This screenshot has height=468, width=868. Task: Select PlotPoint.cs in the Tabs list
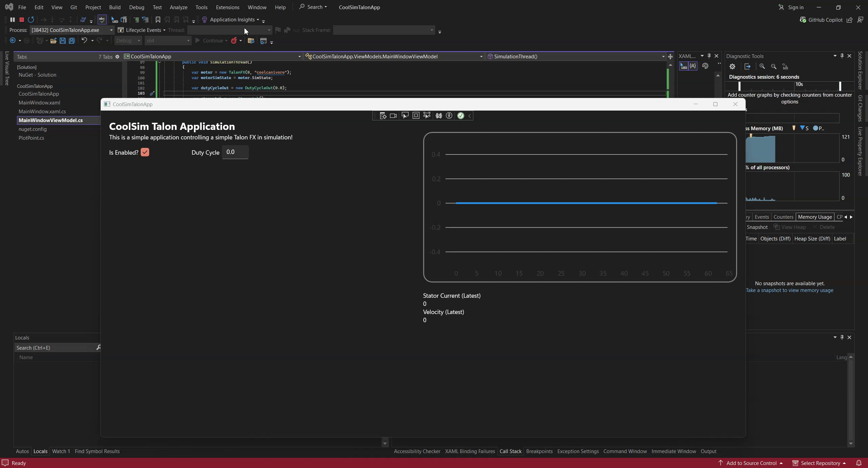(x=31, y=138)
